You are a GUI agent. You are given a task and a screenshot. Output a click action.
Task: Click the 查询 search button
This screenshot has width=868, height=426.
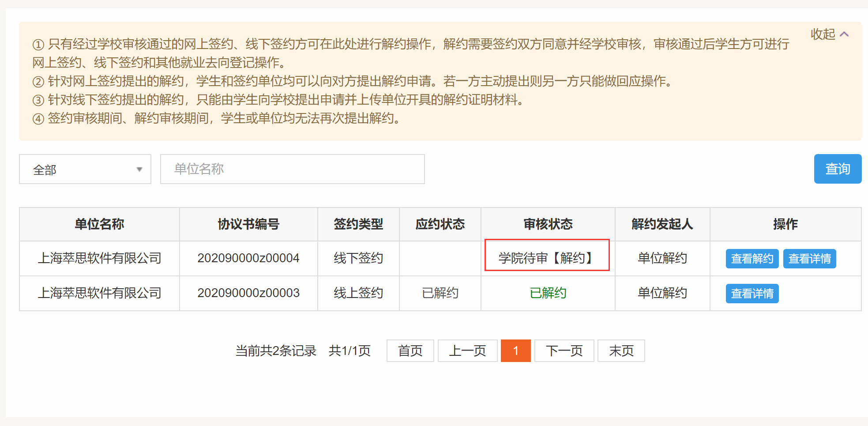[x=838, y=169]
